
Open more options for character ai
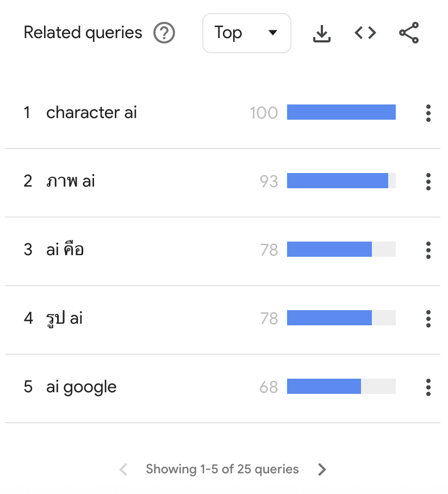coord(428,113)
